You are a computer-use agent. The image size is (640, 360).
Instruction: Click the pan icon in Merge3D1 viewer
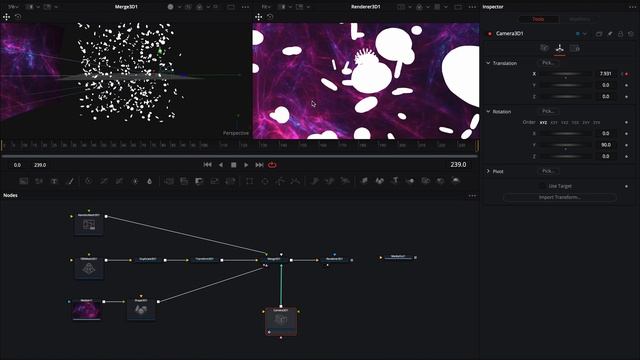tap(7, 17)
